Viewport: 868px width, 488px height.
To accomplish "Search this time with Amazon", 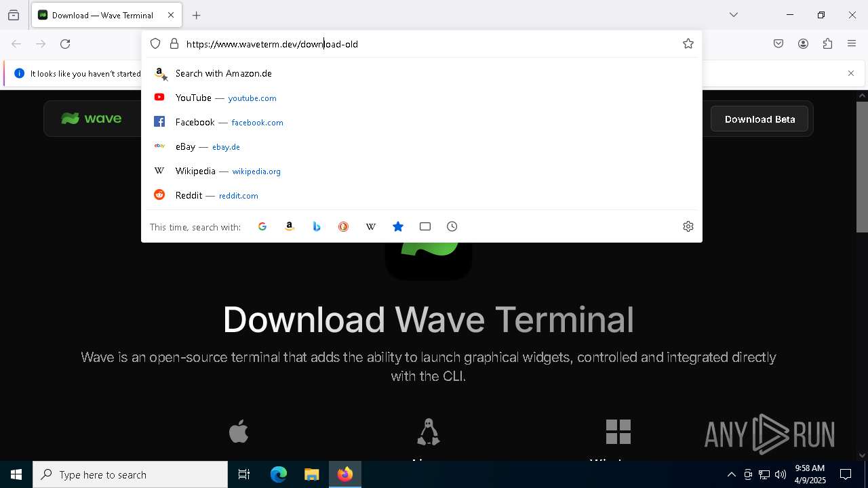I will [x=290, y=226].
